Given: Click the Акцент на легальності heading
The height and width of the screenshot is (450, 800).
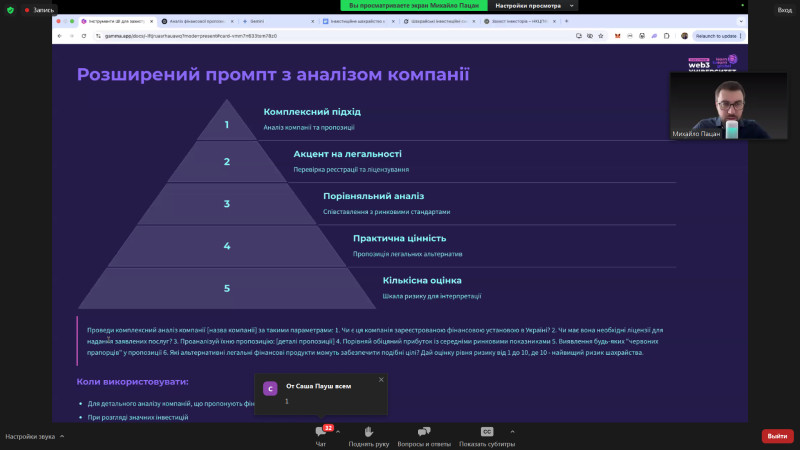Looking at the screenshot, I should pos(347,154).
